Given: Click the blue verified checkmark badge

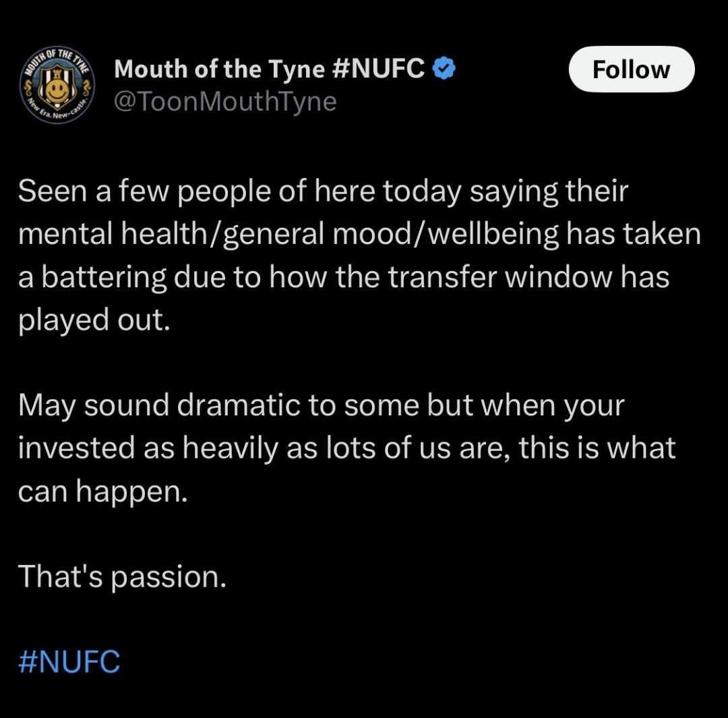Looking at the screenshot, I should [x=444, y=69].
